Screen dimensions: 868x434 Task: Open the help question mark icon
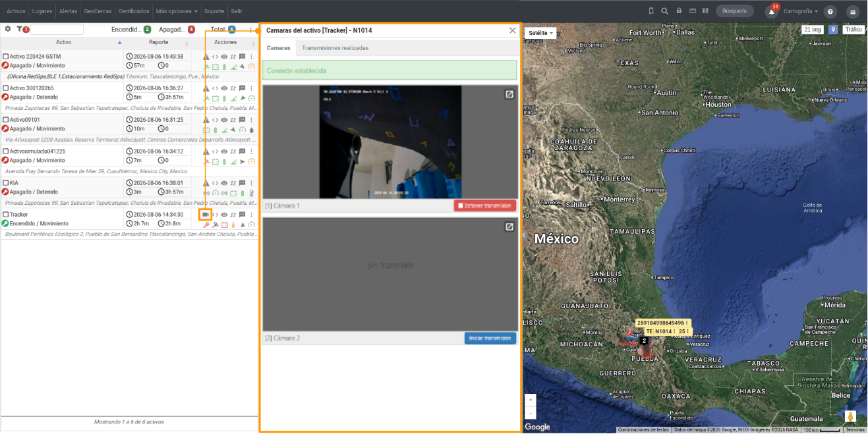point(830,11)
